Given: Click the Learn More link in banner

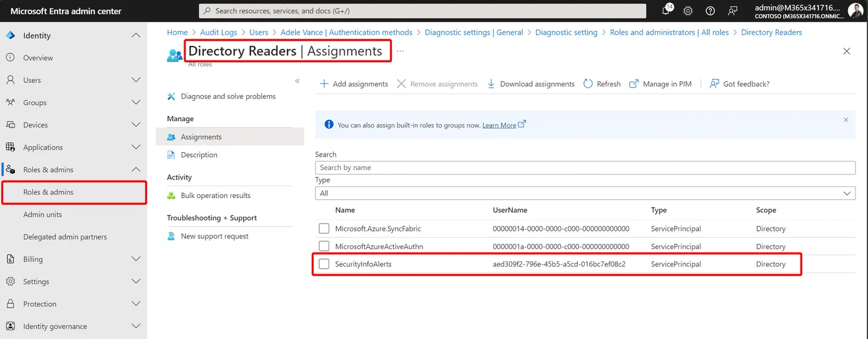Looking at the screenshot, I should (x=499, y=125).
